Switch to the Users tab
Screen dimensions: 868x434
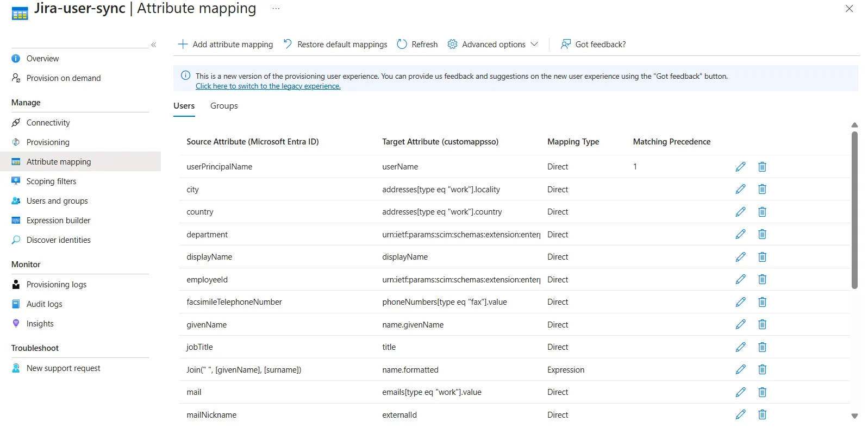point(184,106)
